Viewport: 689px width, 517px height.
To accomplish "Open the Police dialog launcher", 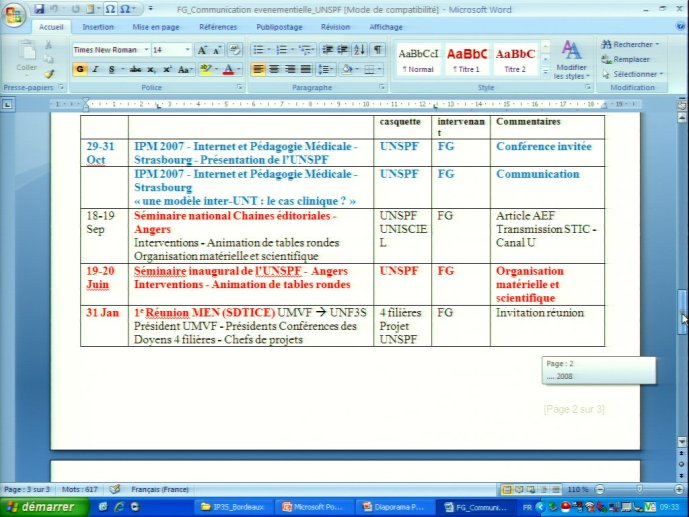I will (240, 87).
